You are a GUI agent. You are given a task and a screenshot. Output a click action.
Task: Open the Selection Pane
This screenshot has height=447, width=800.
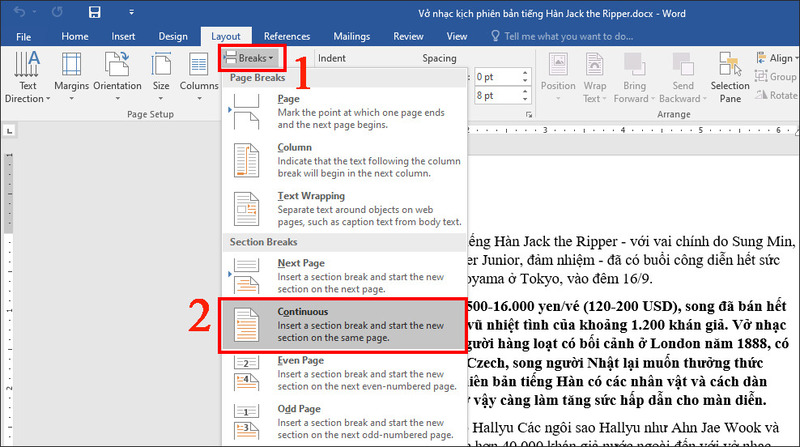click(730, 78)
